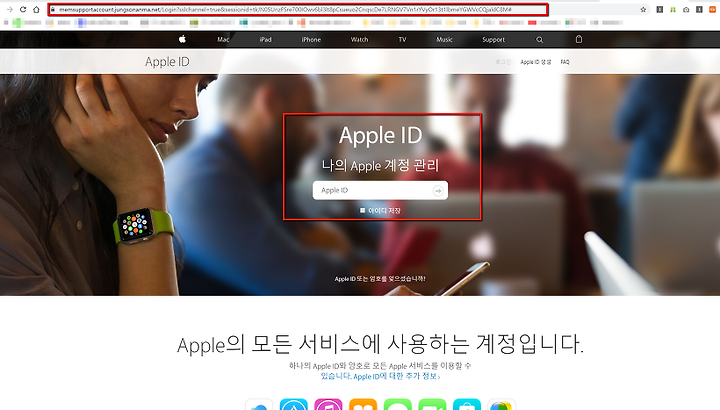The image size is (720, 410).
Task: Click the forgot Apple ID or password link
Action: coord(380,279)
